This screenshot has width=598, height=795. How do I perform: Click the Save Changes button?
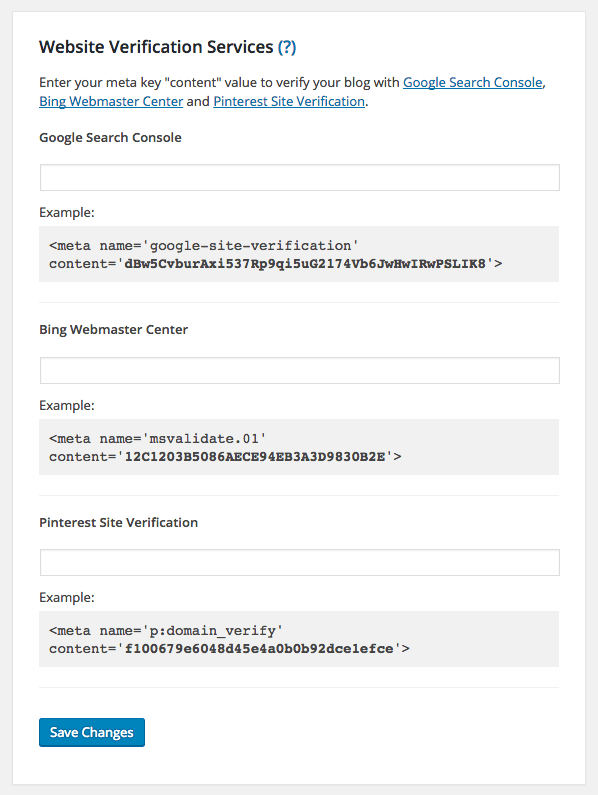[92, 732]
